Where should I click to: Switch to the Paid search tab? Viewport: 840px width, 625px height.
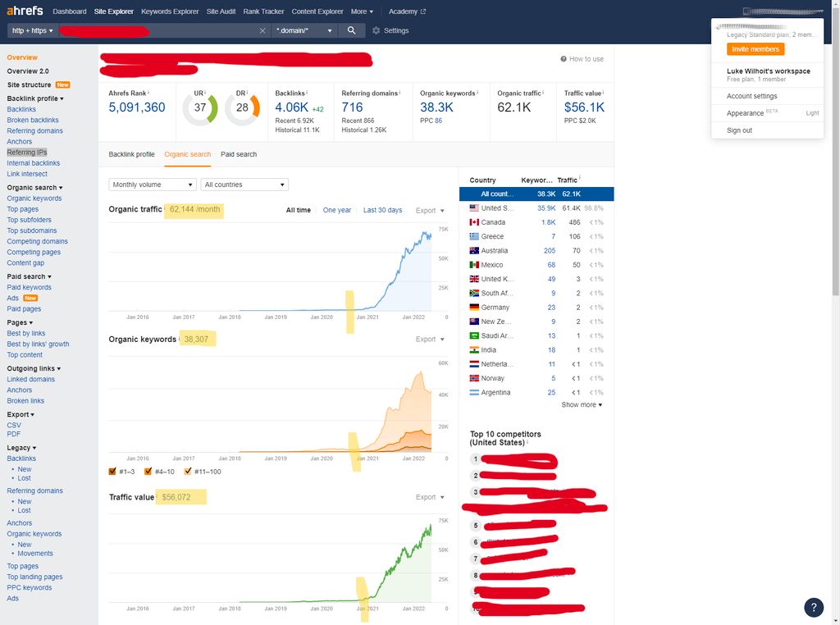tap(239, 154)
